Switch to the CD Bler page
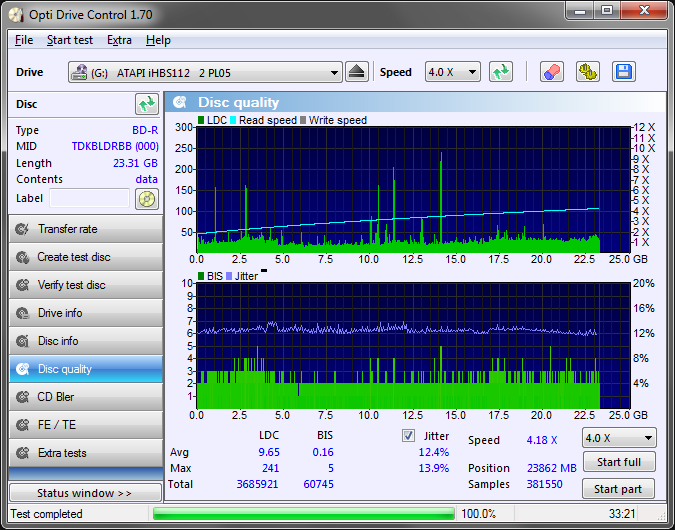675x530 pixels. (86, 397)
